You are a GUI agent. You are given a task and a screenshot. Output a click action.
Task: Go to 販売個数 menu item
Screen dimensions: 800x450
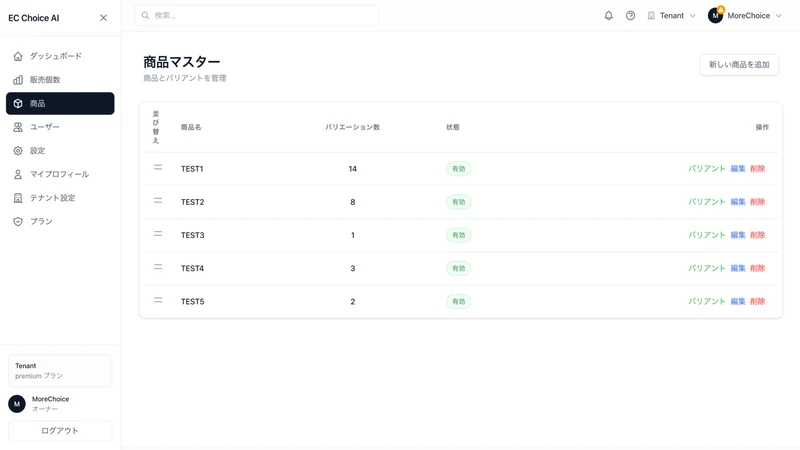(60, 80)
